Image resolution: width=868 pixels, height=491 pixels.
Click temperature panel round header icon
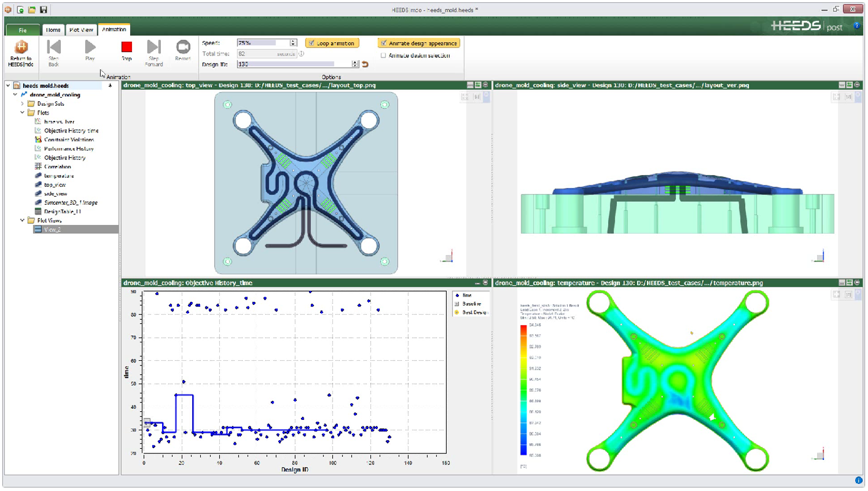pos(857,283)
